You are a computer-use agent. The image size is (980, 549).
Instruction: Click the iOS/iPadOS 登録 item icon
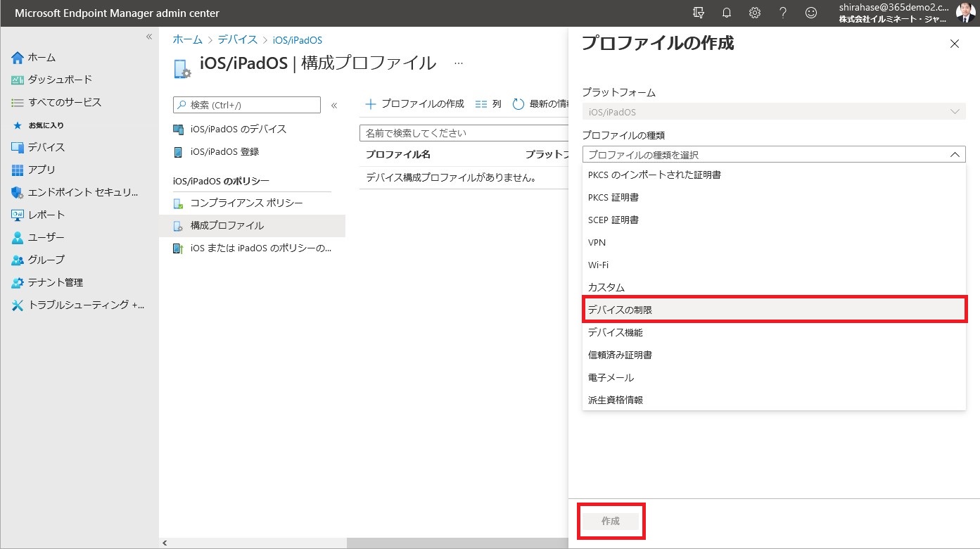178,152
